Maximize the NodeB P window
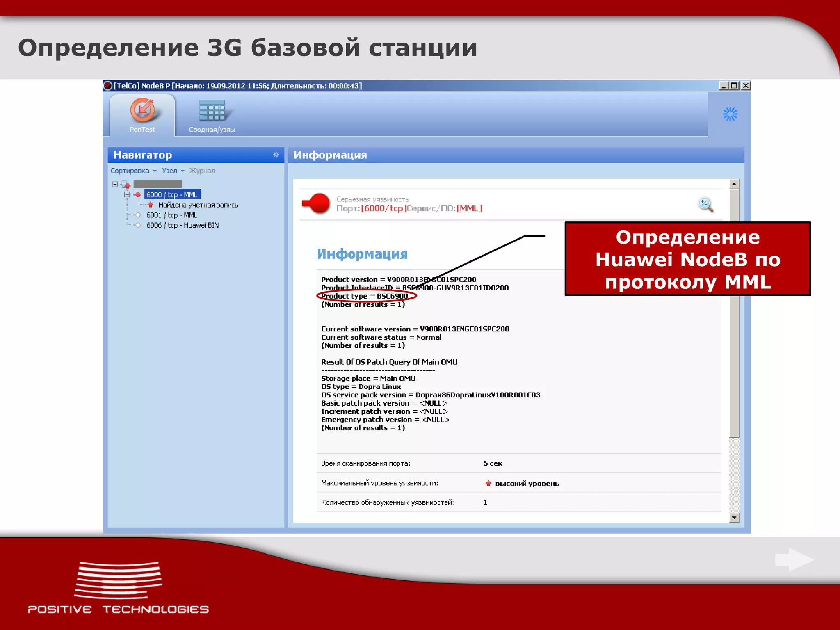This screenshot has width=840, height=630. (x=734, y=86)
